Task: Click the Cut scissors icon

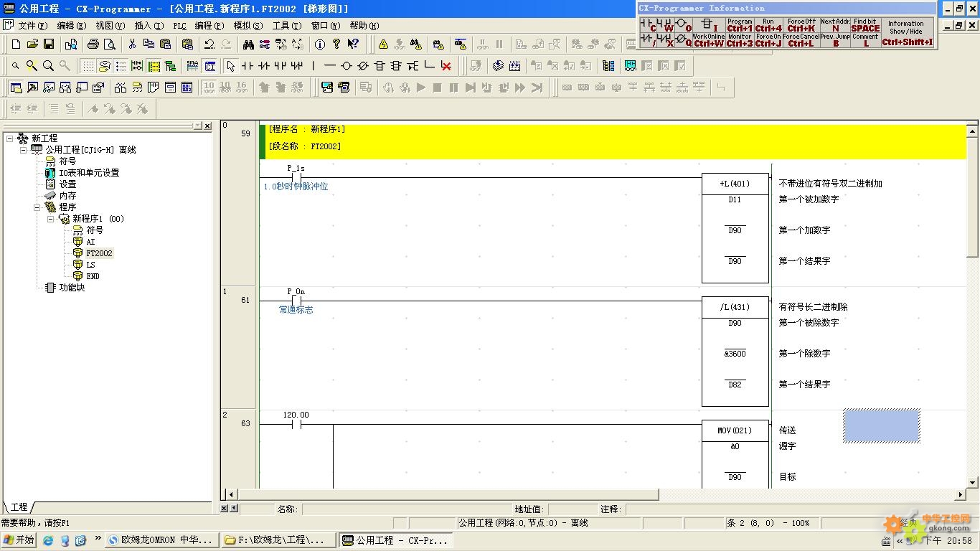Action: pos(132,44)
